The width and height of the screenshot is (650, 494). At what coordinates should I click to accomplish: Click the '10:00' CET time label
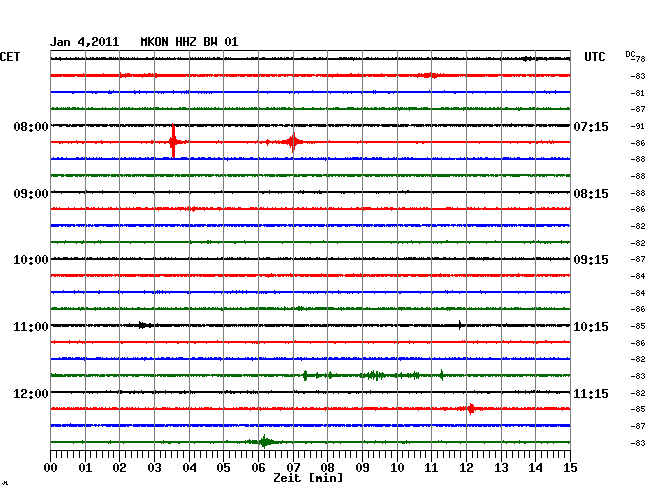tap(31, 260)
